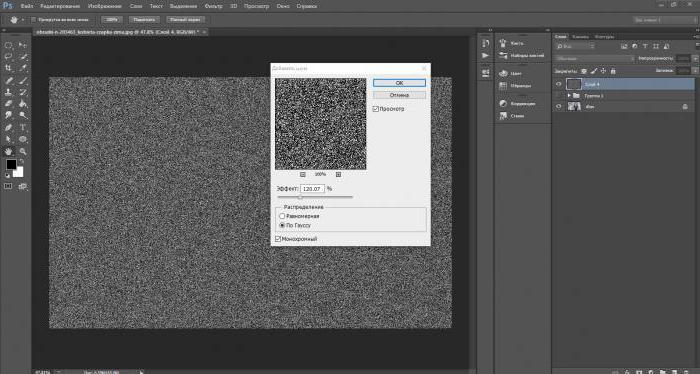Select the Eraser tool

(x=8, y=104)
